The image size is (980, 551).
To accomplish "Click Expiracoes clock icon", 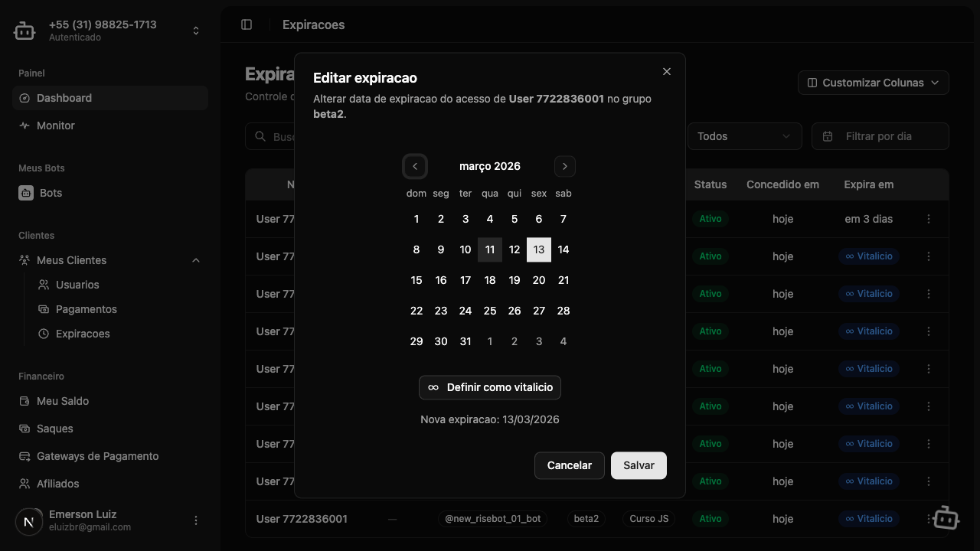I will pyautogui.click(x=44, y=334).
